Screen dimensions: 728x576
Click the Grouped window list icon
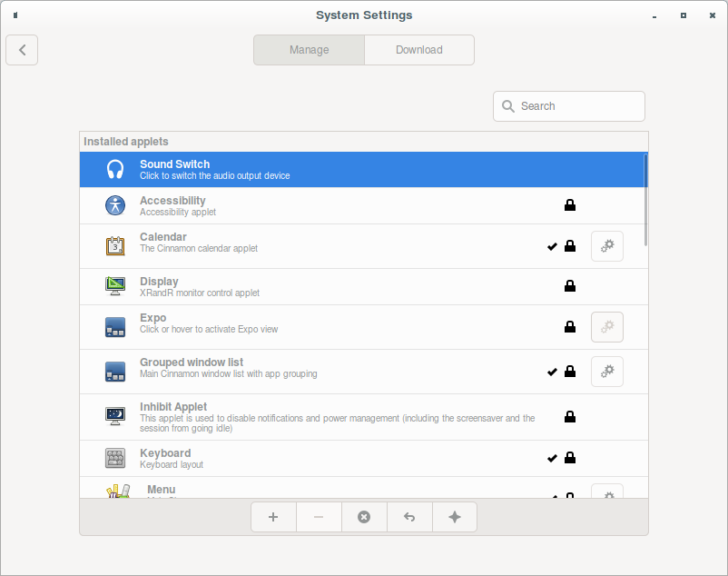coord(115,372)
